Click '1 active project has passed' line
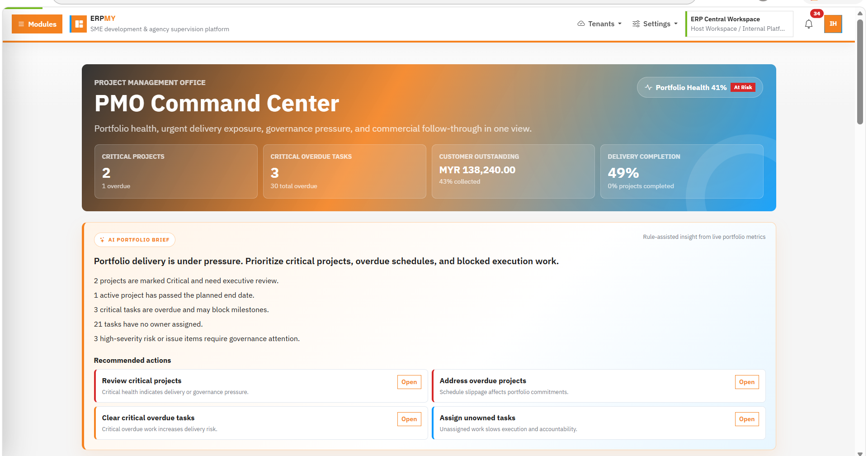 [174, 295]
